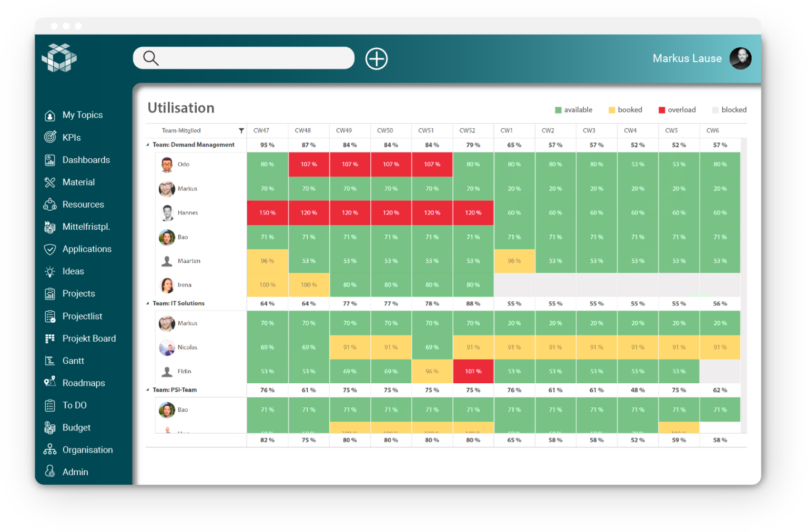808x532 pixels.
Task: Collapse the IT Solutions team group
Action: tap(148, 303)
